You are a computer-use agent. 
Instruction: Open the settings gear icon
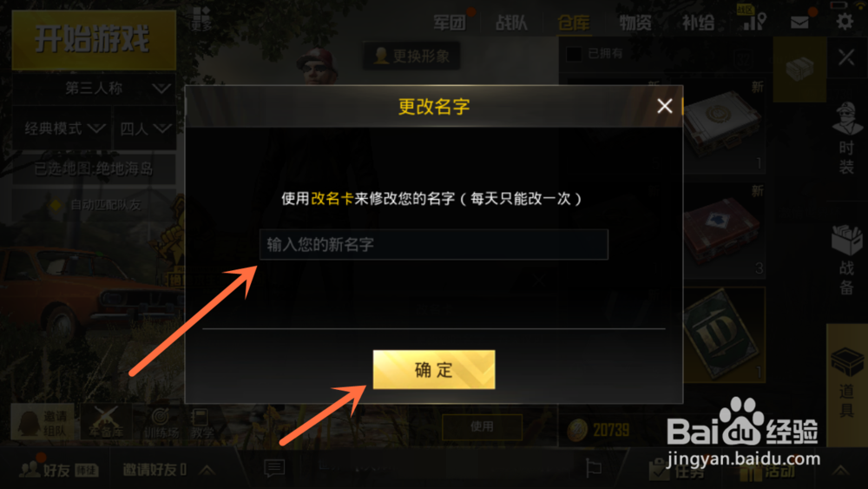tap(845, 22)
